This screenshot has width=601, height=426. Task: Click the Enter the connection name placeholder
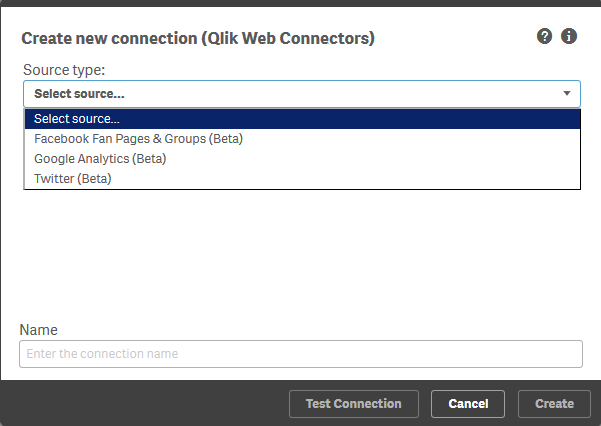click(102, 354)
